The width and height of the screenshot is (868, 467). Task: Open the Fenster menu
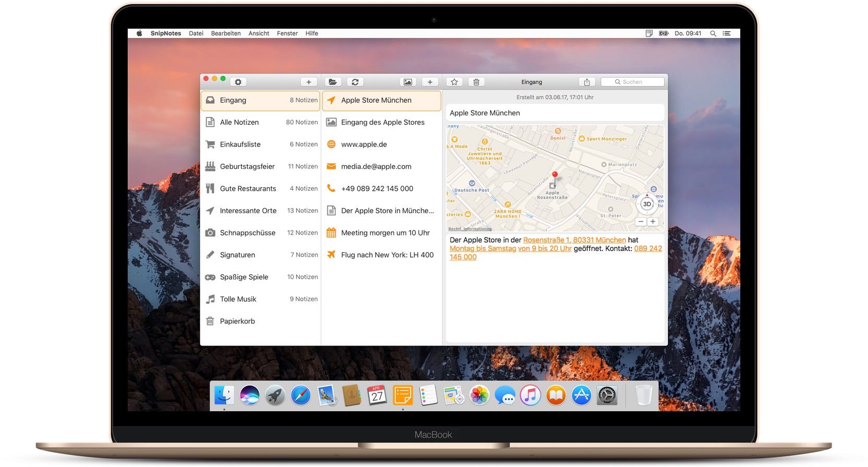[x=287, y=33]
